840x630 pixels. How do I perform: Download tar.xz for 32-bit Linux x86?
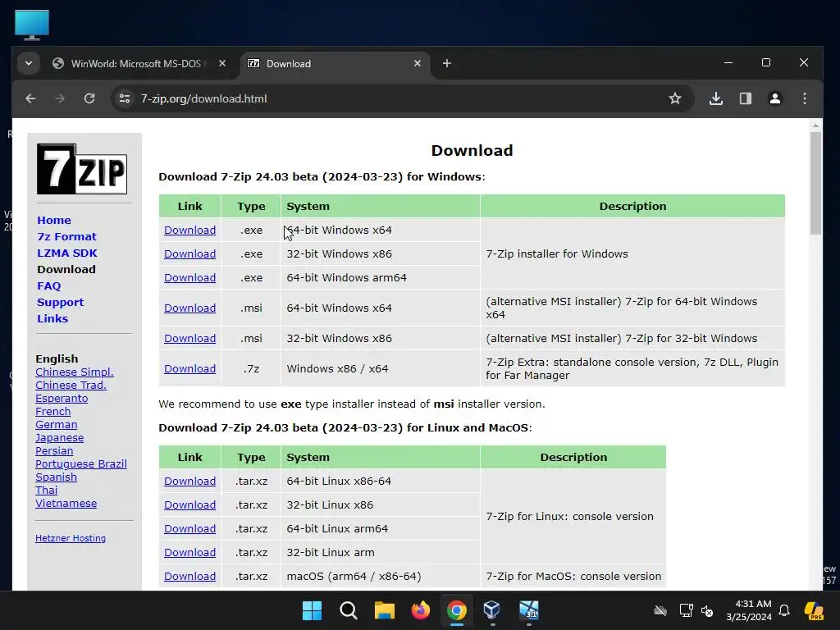[x=189, y=504]
